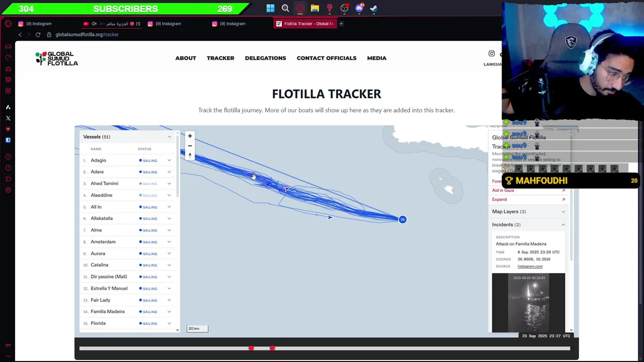Open a new browser tab
644x362 pixels.
[341, 24]
